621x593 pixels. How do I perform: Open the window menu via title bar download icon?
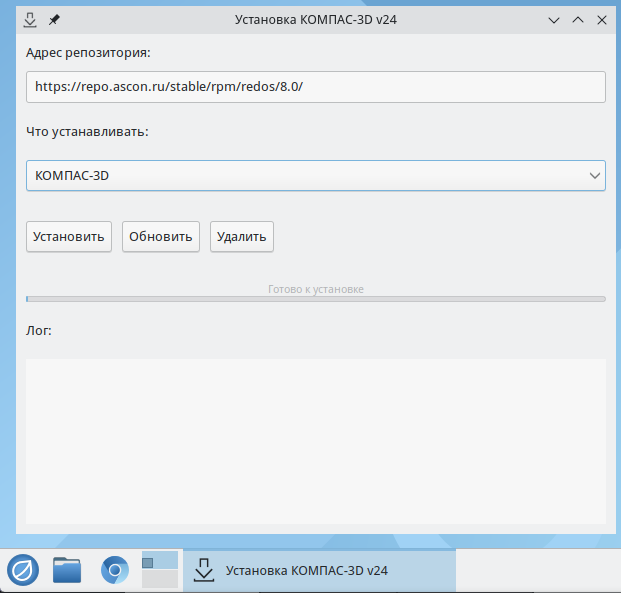pyautogui.click(x=30, y=19)
